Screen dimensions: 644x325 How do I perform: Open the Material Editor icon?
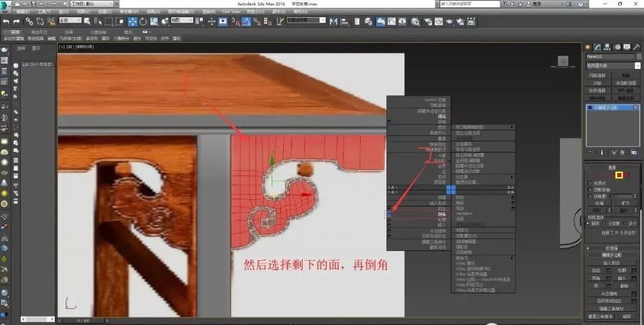point(416,21)
